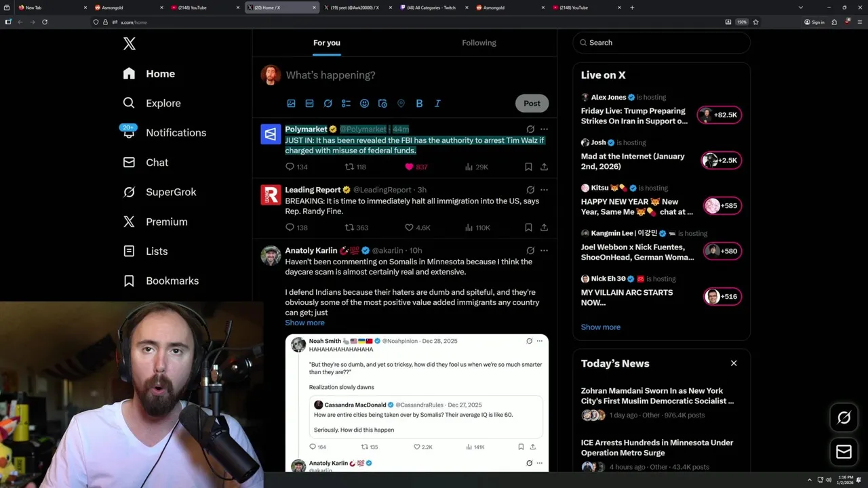
Task: Open Polymarket profile avatar
Action: pos(271,134)
